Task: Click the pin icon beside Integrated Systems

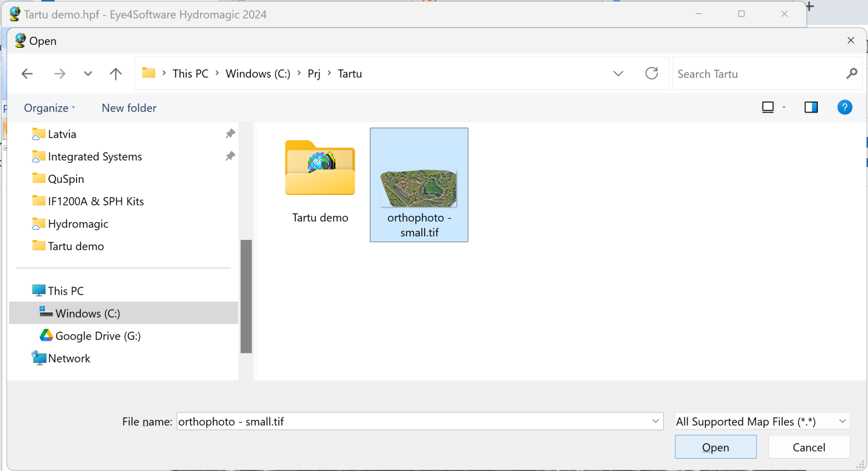Action: 230,156
